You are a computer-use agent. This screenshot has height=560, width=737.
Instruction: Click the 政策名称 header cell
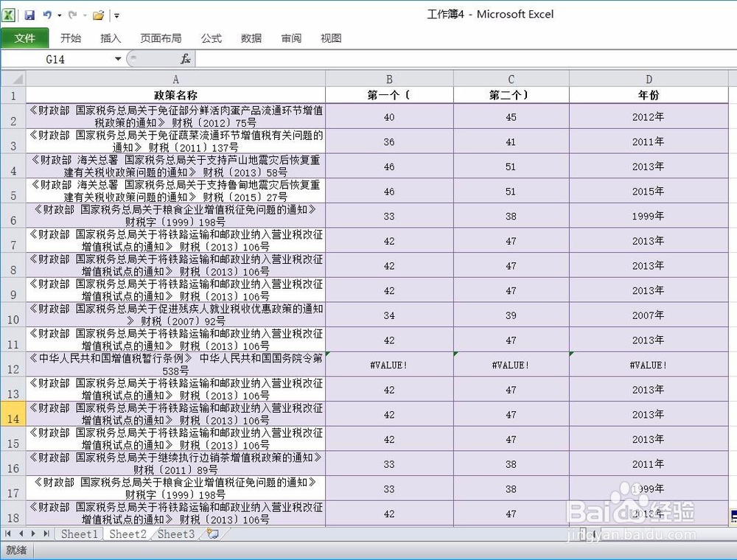click(x=175, y=95)
